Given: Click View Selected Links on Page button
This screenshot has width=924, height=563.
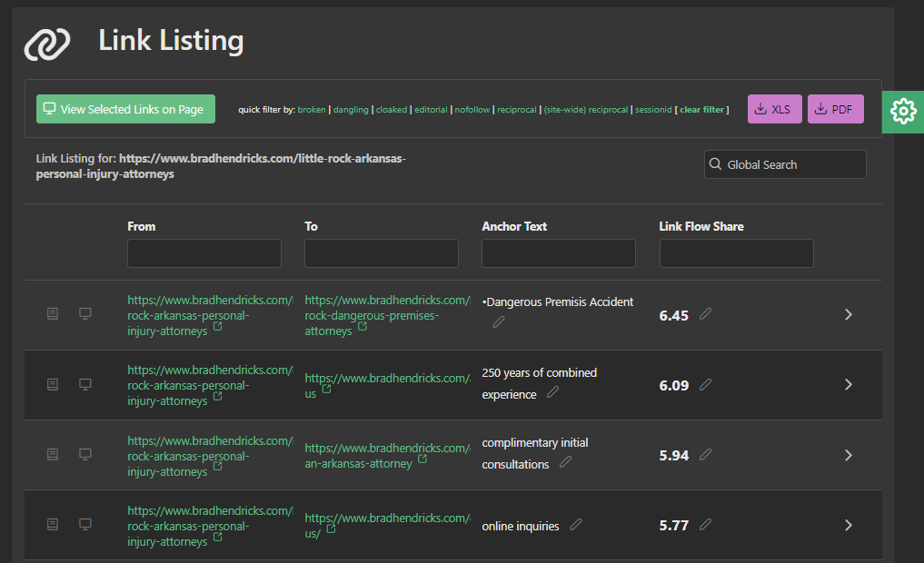Looking at the screenshot, I should pos(125,109).
